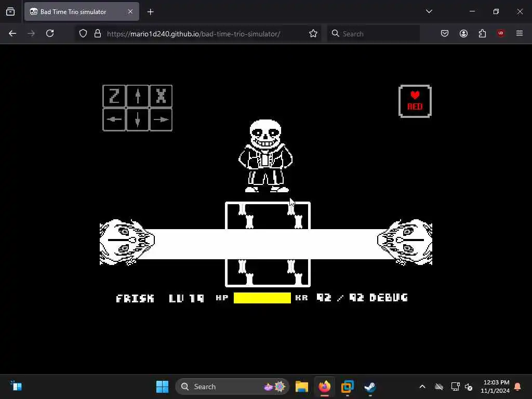Screen dimensions: 532x399
Task: Open the OneDrive tray icon
Action: pos(439,387)
